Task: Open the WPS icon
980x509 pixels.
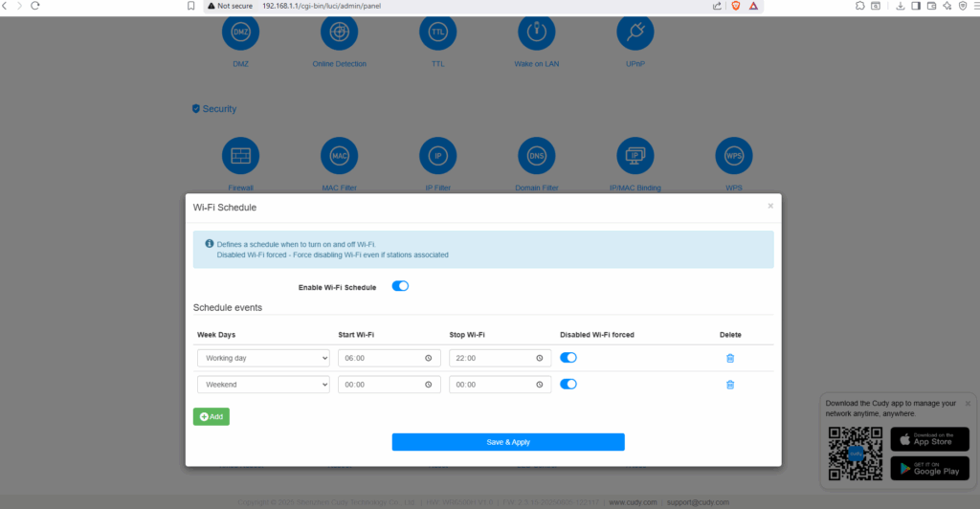Action: point(734,156)
